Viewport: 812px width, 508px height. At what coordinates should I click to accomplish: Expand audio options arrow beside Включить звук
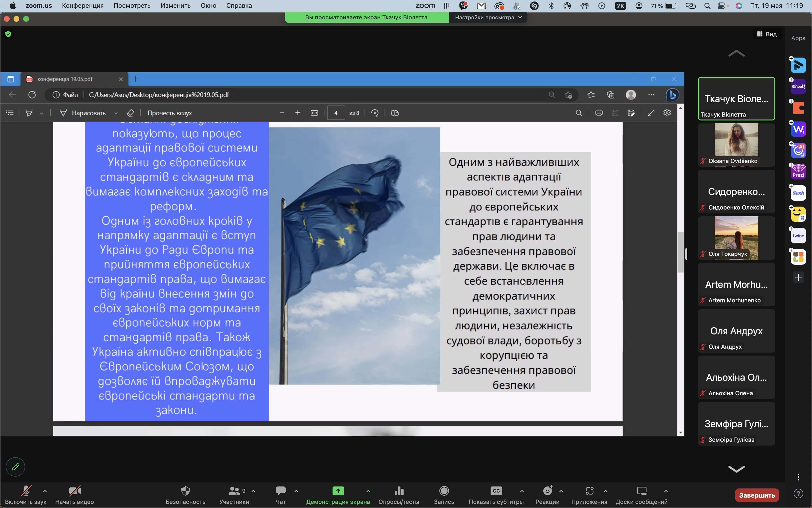click(45, 491)
